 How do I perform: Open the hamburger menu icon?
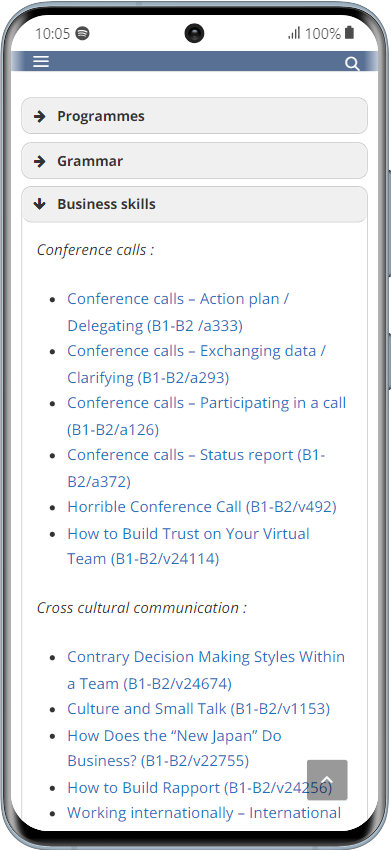click(x=41, y=61)
